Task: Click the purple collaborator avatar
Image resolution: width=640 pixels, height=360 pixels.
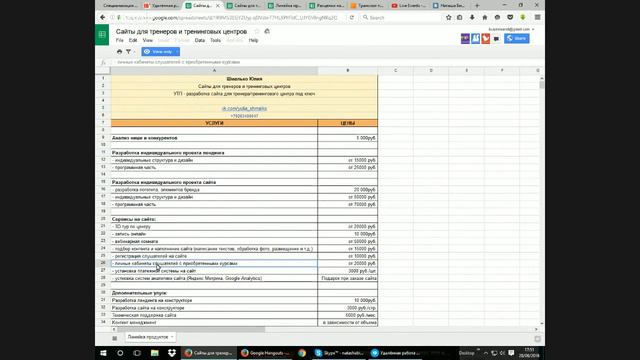Action: coord(465,38)
